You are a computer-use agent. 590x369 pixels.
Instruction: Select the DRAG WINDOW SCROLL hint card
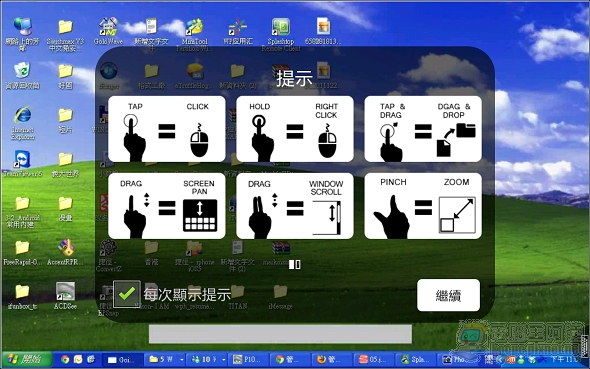tap(295, 206)
